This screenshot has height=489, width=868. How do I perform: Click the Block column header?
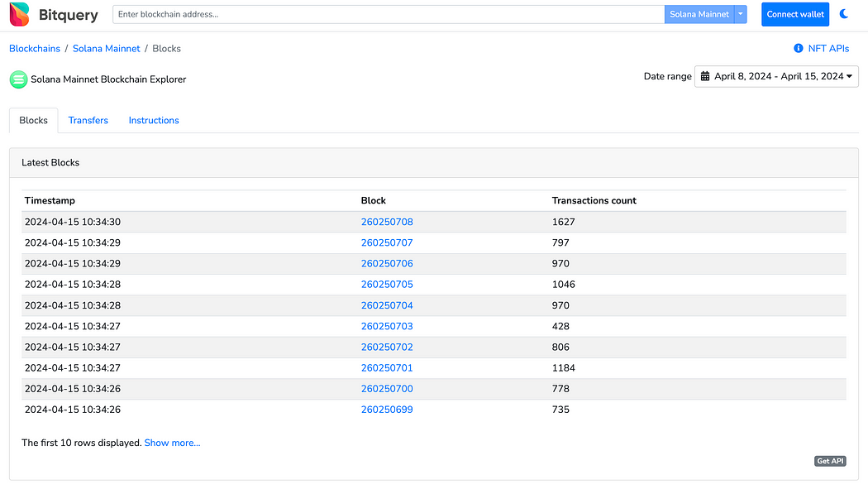pyautogui.click(x=374, y=200)
